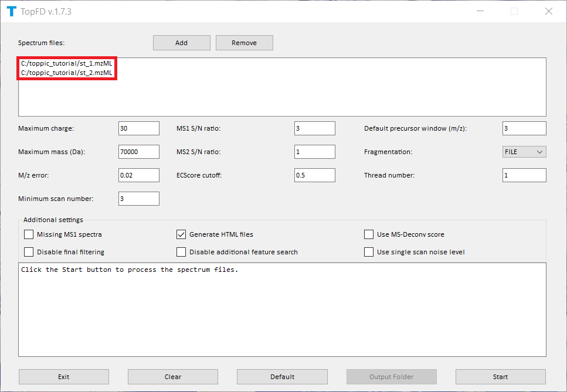
Task: Click the Exit button
Action: 64,377
